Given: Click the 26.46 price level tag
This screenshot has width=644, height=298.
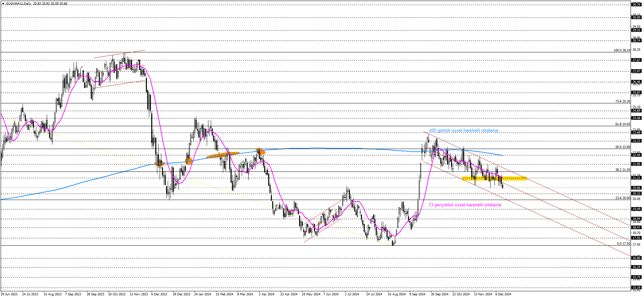Looking at the screenshot, I should 636,82.
